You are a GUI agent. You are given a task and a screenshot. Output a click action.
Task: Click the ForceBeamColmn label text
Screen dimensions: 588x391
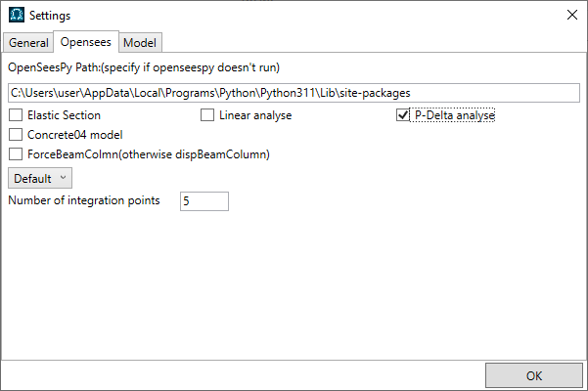pos(149,154)
